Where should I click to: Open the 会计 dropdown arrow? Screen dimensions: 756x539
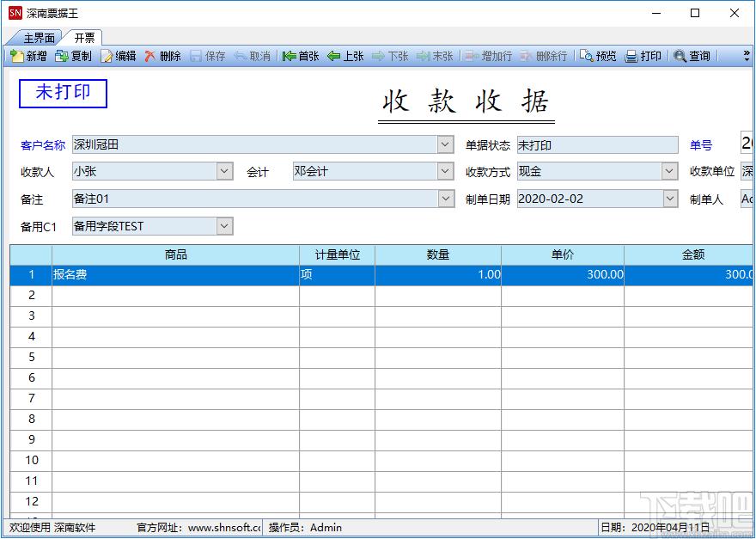coord(445,171)
